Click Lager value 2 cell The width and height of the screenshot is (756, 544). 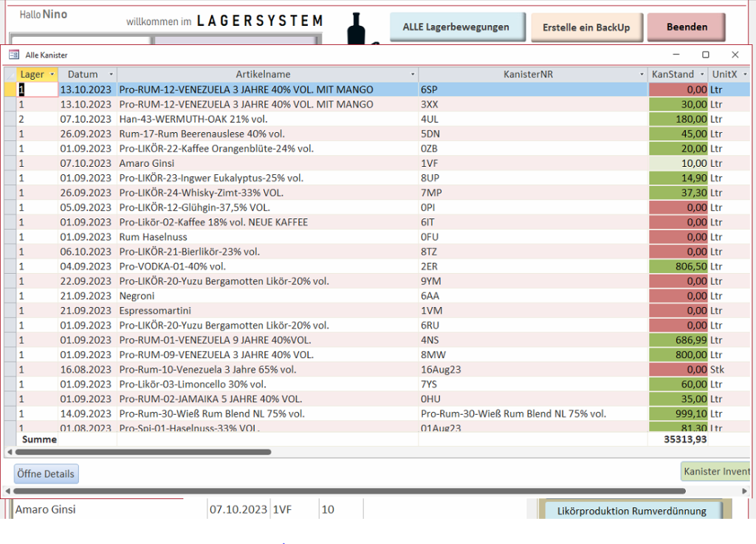pos(38,119)
